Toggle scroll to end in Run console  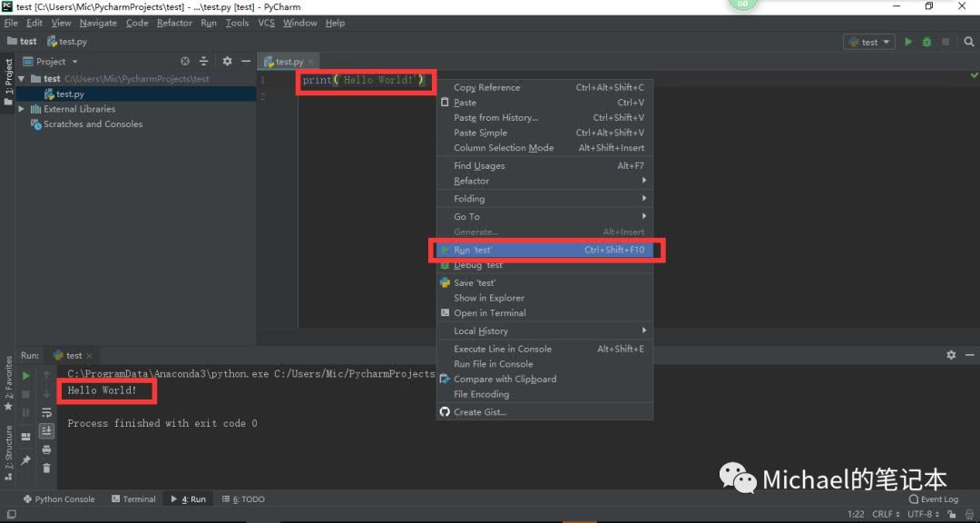[46, 431]
